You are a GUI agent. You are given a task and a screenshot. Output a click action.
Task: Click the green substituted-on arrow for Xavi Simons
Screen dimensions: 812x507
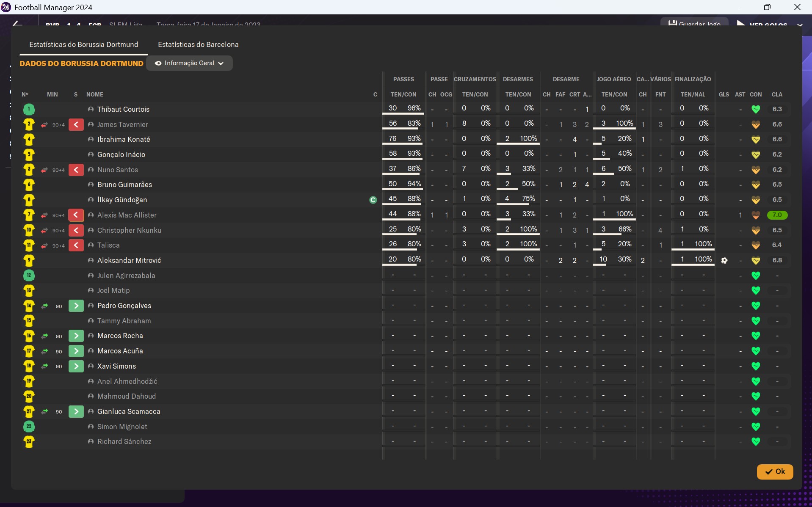(x=76, y=366)
